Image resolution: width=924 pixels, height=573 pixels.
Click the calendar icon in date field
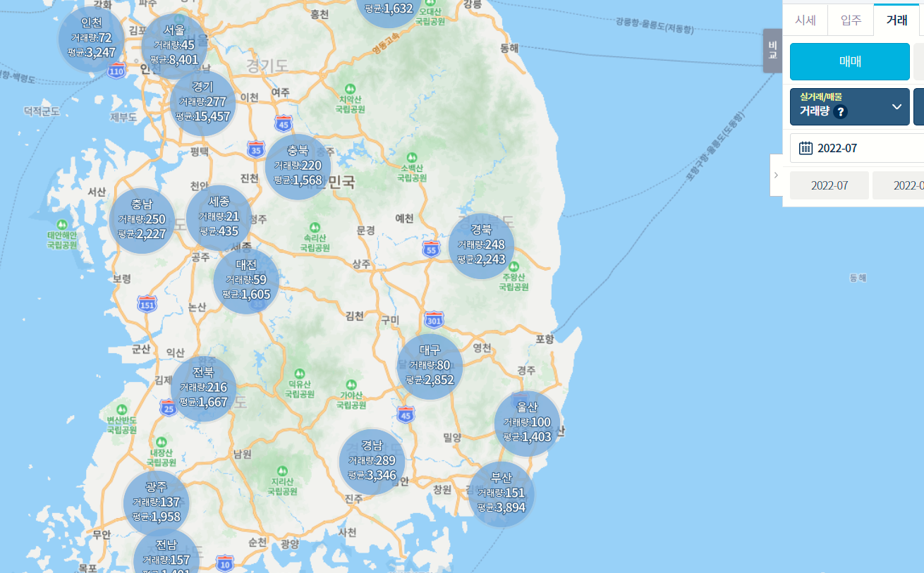(806, 148)
